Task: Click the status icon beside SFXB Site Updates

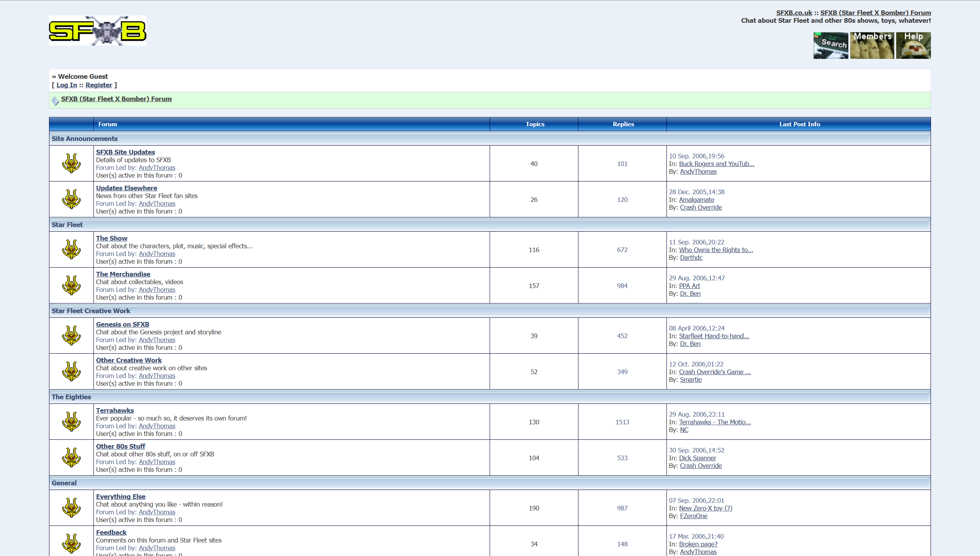Action: point(71,163)
